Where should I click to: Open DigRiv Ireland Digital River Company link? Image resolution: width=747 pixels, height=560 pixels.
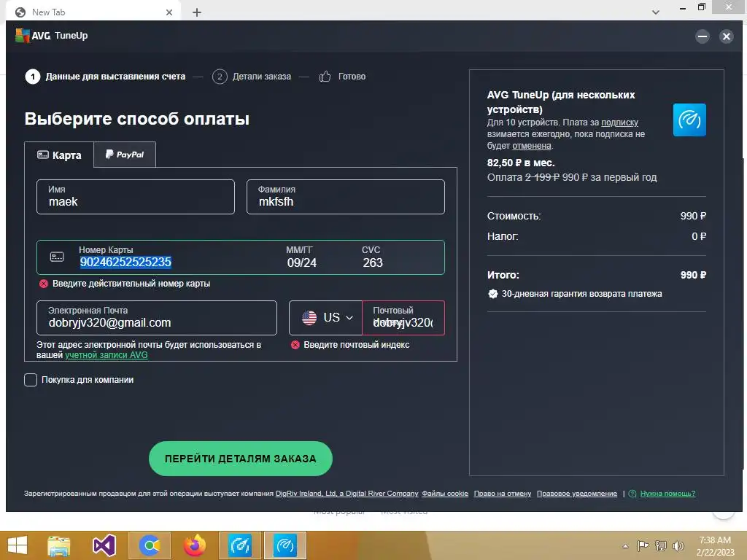[347, 494]
